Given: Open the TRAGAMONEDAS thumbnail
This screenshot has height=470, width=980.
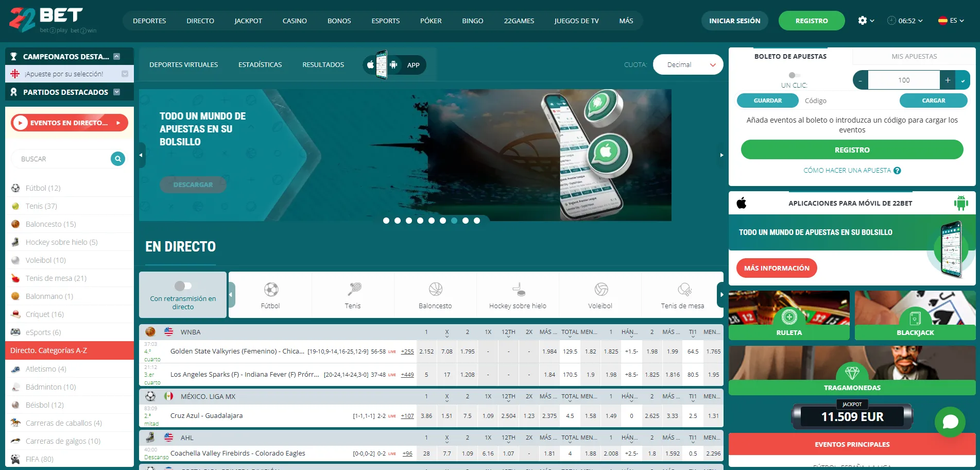Looking at the screenshot, I should point(852,370).
